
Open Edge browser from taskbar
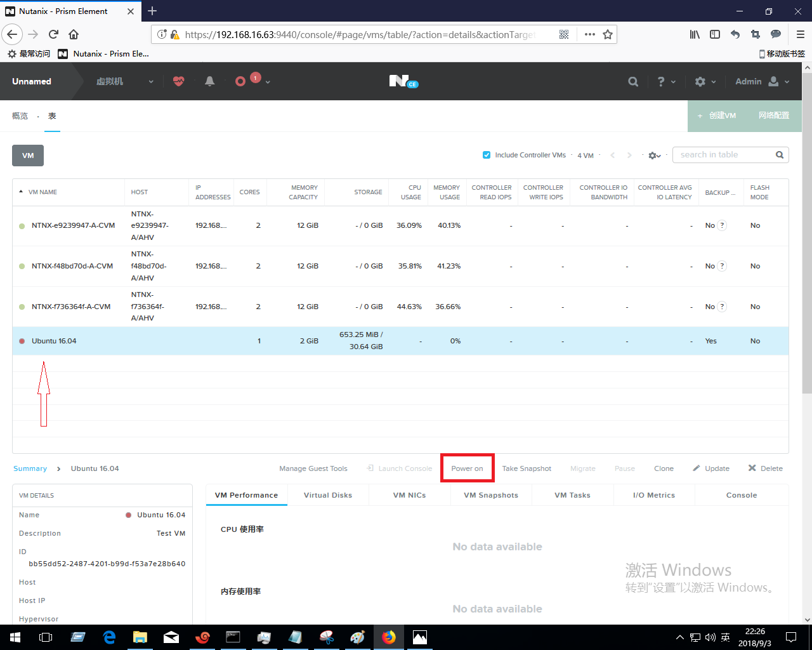(109, 637)
